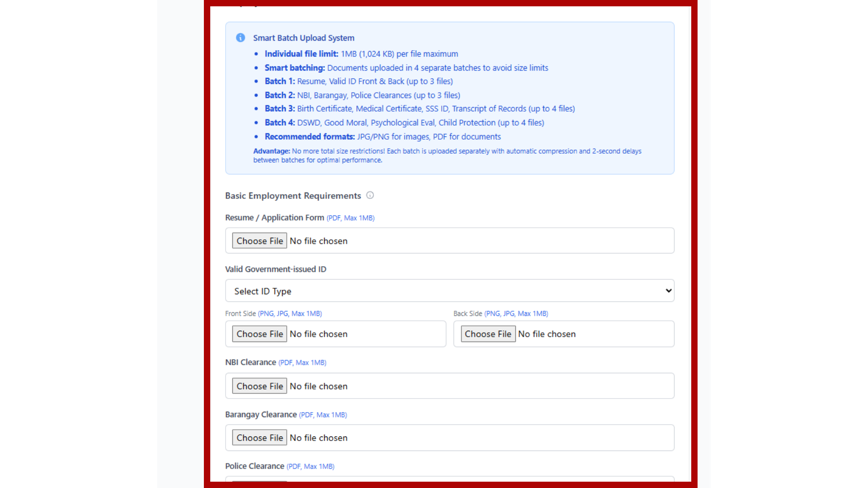Click the Back Side label text
Image resolution: width=868 pixels, height=488 pixels.
tap(467, 314)
